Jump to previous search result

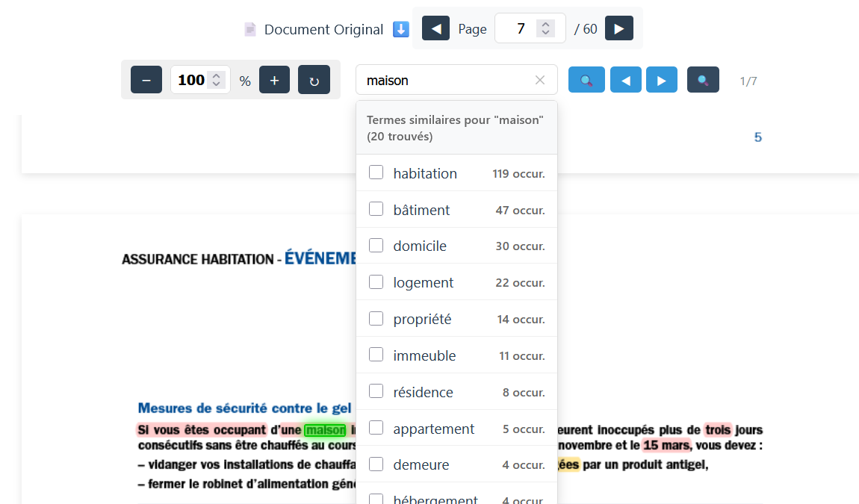[626, 80]
